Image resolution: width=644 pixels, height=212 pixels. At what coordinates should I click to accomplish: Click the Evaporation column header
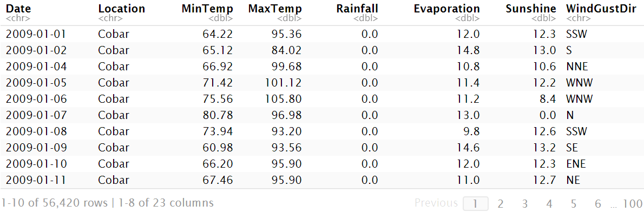[x=447, y=9]
